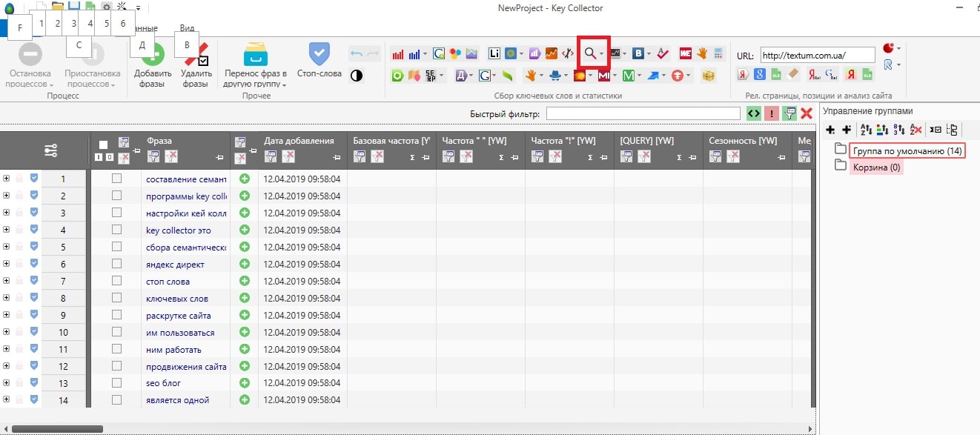Open dropdown arrow next to magnifier icon
Image resolution: width=980 pixels, height=435 pixels.
pos(602,54)
